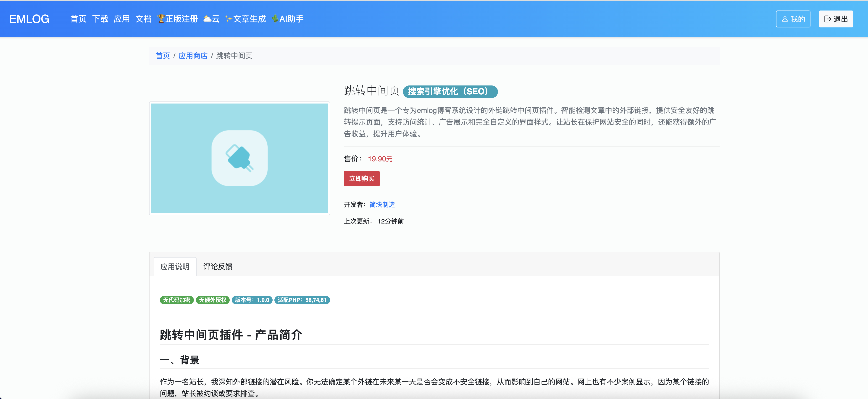Open the cloud 云 nav item
Image resolution: width=868 pixels, height=399 pixels.
pyautogui.click(x=212, y=19)
